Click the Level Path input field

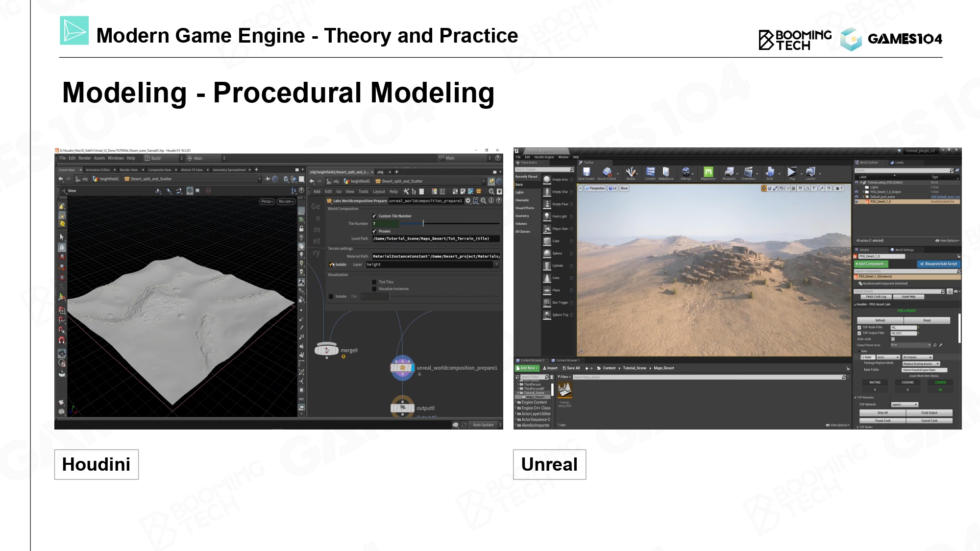pyautogui.click(x=436, y=239)
